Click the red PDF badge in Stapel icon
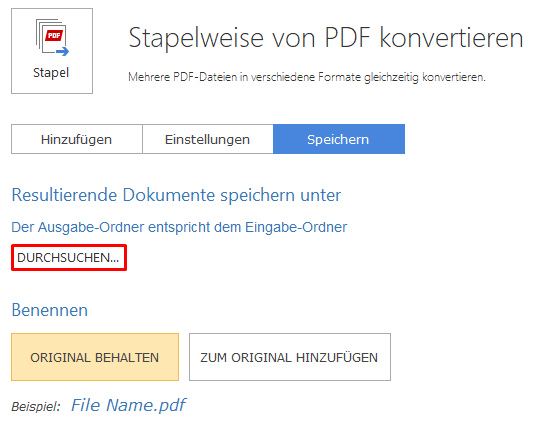 click(x=55, y=35)
